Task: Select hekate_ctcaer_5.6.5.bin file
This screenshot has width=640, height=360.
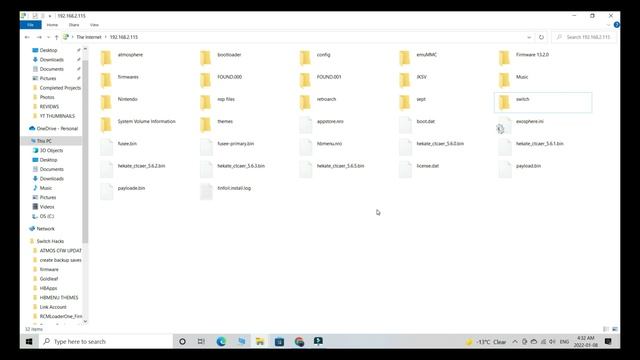Action: pos(340,166)
